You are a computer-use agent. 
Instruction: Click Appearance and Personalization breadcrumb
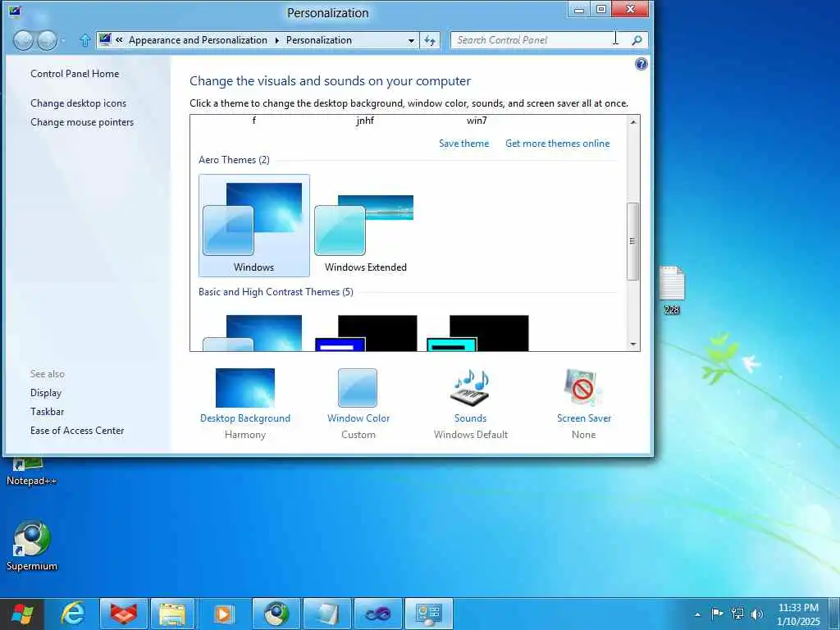198,40
